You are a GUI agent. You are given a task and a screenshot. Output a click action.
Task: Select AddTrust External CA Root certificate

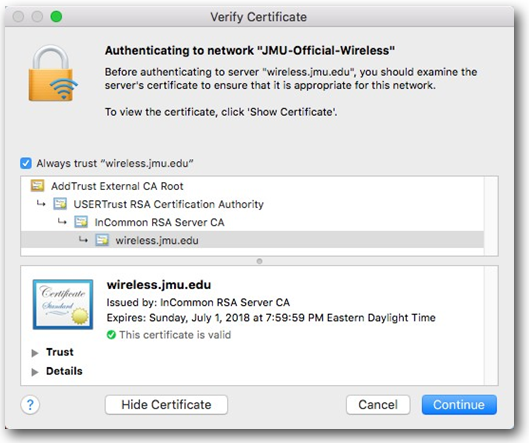[252, 186]
